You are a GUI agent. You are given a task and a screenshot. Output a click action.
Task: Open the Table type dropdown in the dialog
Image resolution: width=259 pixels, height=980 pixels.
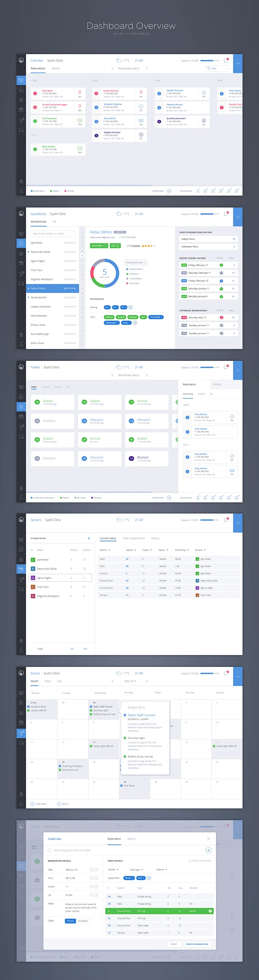pos(136,870)
